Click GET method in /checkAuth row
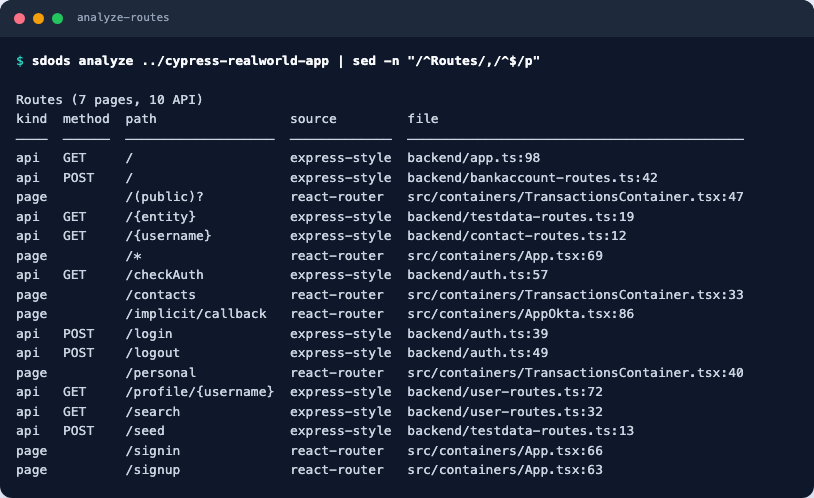This screenshot has width=814, height=498. tap(74, 275)
